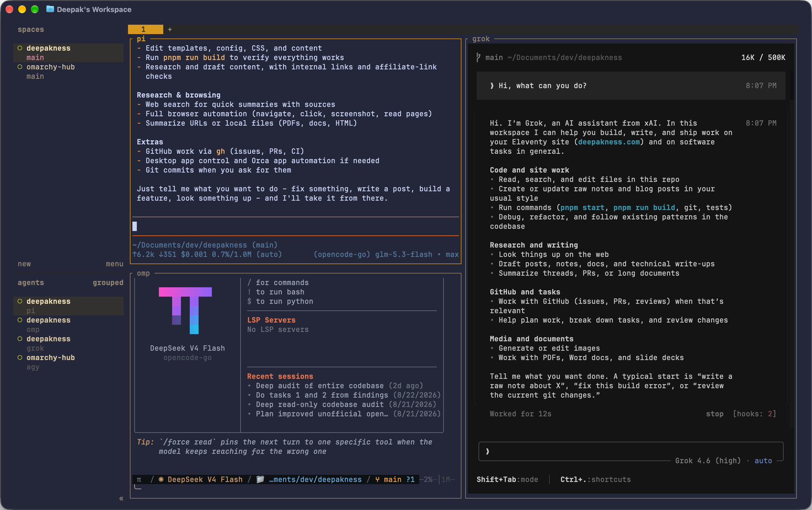The height and width of the screenshot is (510, 812).
Task: Create a new space with the new button
Action: pos(24,264)
